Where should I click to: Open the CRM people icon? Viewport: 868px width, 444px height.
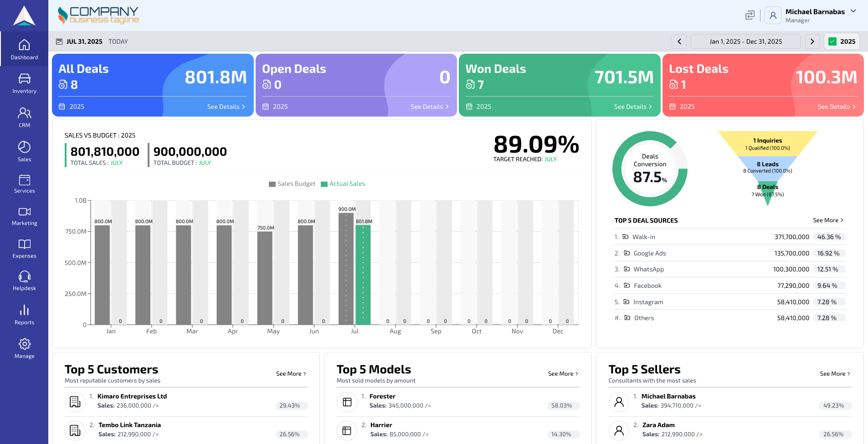24,112
